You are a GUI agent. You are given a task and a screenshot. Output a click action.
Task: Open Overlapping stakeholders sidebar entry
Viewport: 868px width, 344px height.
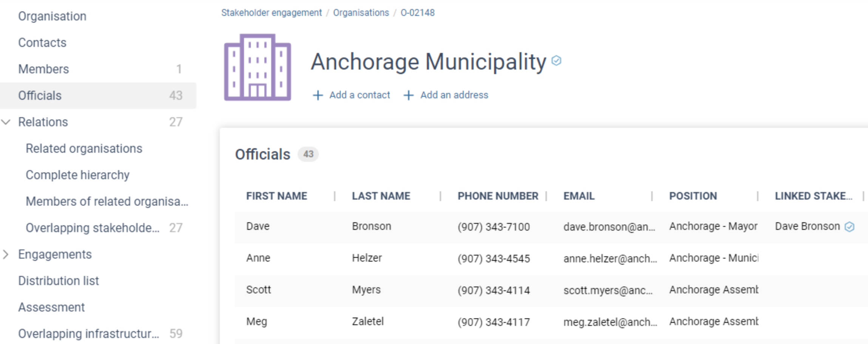[93, 228]
